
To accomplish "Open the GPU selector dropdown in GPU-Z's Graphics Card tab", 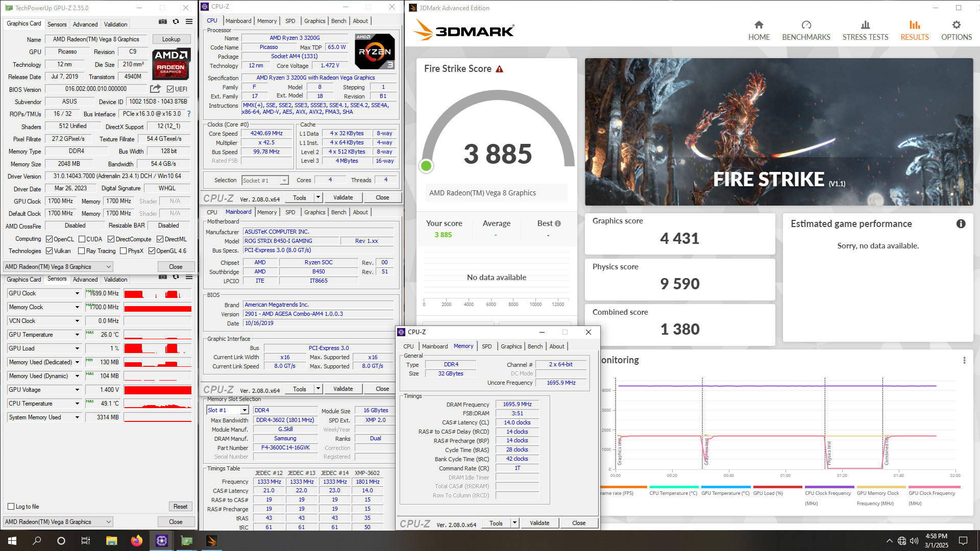I will pos(58,267).
